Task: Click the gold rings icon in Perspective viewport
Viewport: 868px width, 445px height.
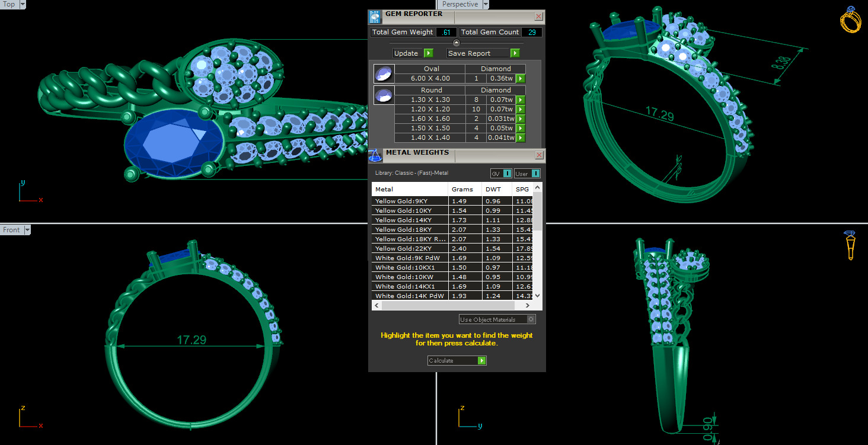Action: coord(852,20)
